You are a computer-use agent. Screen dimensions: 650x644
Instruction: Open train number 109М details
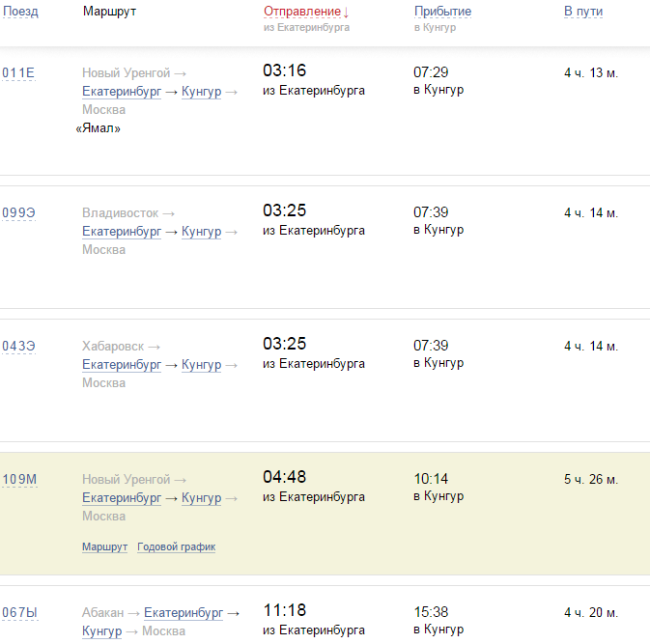point(18,480)
